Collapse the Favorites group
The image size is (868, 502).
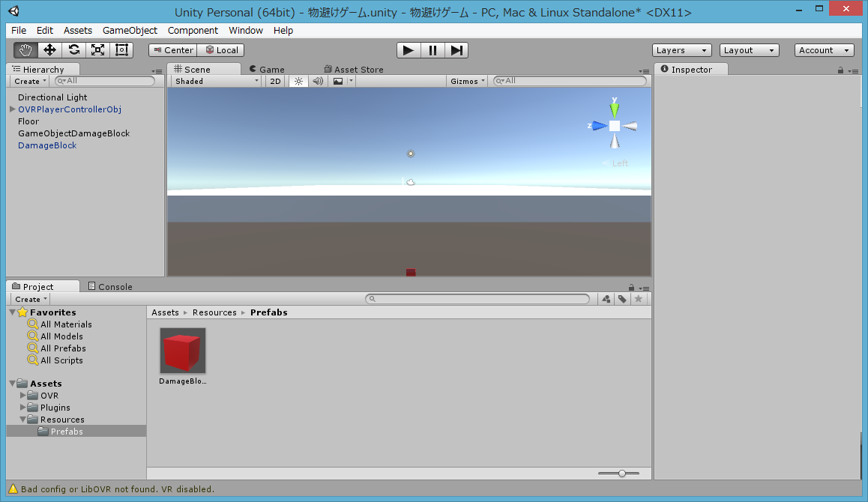(12, 312)
